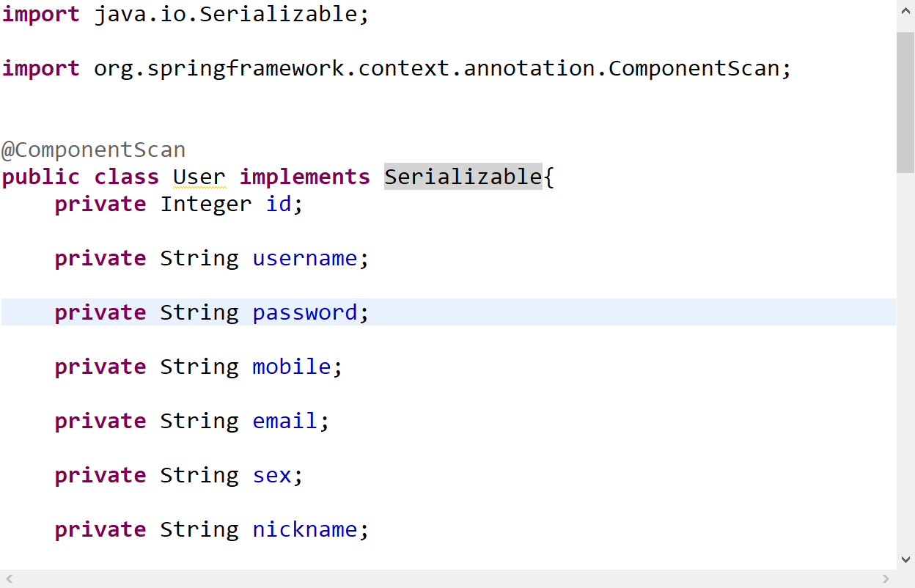915x588 pixels.
Task: Click the sex field name
Action: [x=272, y=475]
